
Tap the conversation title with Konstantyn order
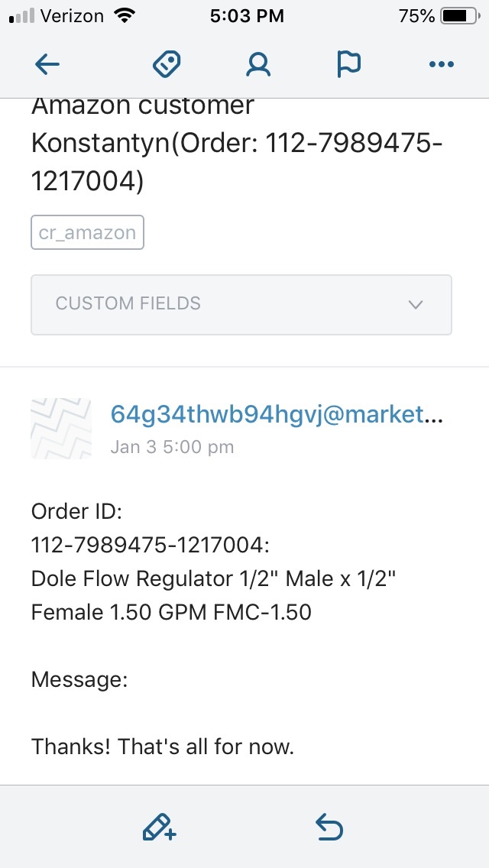237,145
